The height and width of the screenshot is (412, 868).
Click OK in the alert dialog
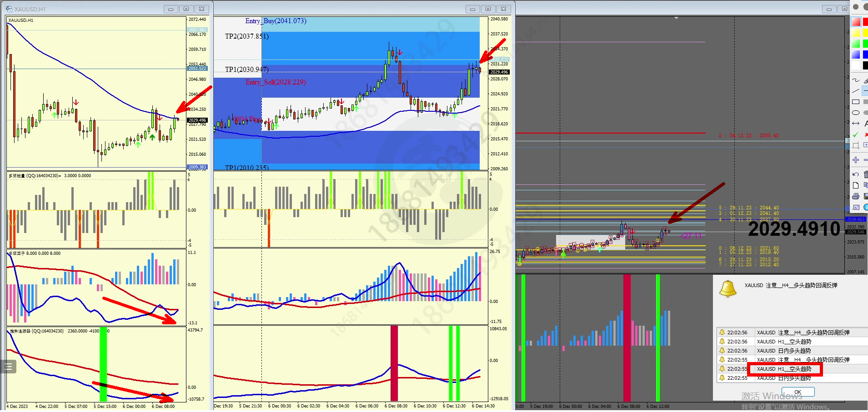[798, 392]
